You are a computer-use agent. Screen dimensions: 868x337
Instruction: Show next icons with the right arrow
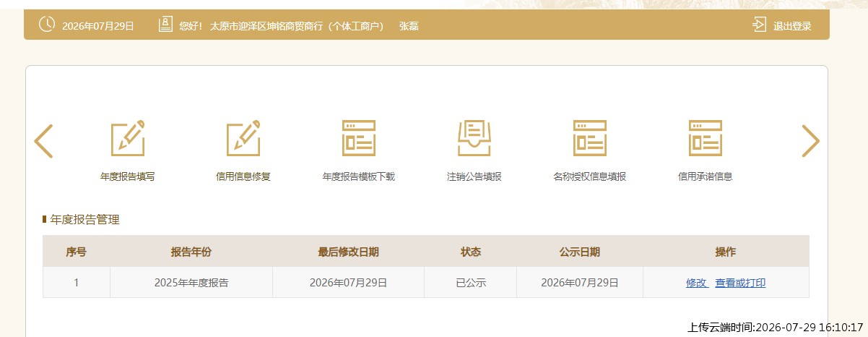(x=811, y=141)
